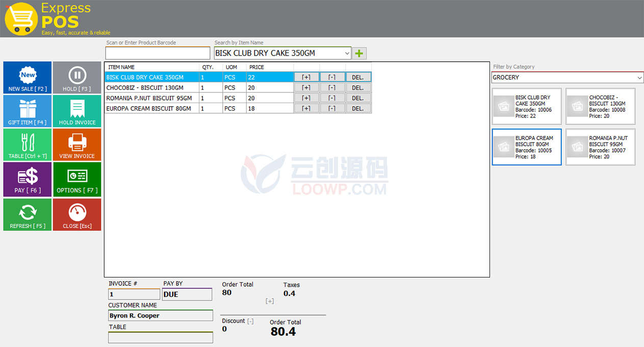The image size is (644, 347).
Task: Click the Invoice number field
Action: click(x=134, y=294)
